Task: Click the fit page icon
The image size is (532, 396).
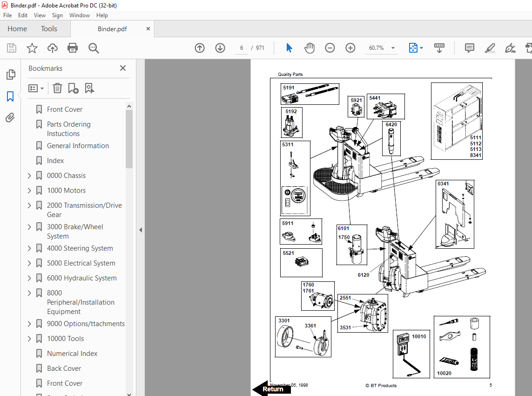Action: [x=413, y=48]
